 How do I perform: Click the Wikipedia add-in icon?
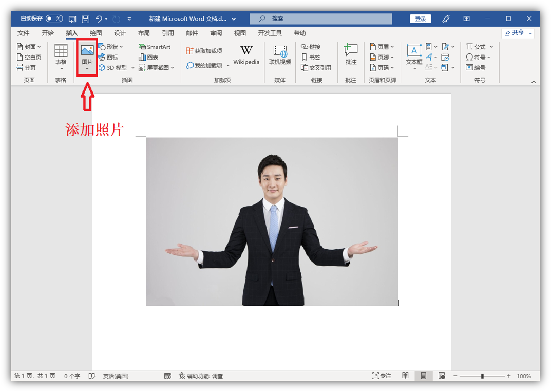246,54
